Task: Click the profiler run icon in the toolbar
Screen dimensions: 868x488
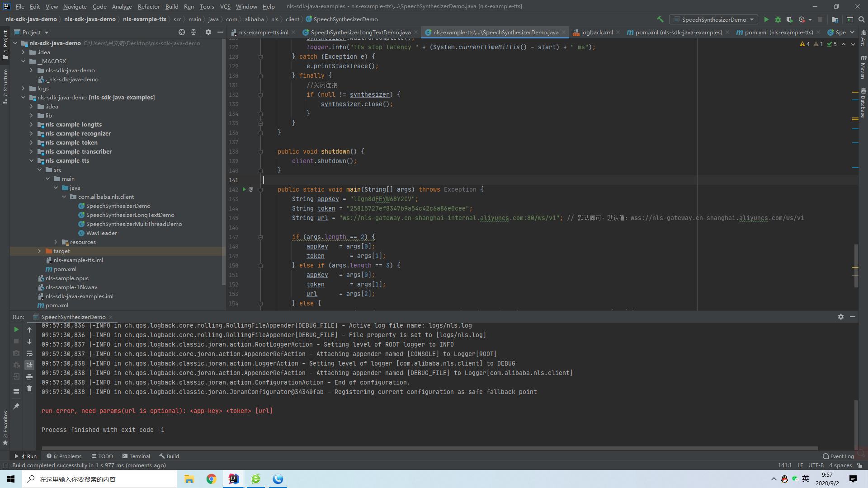Action: (802, 19)
